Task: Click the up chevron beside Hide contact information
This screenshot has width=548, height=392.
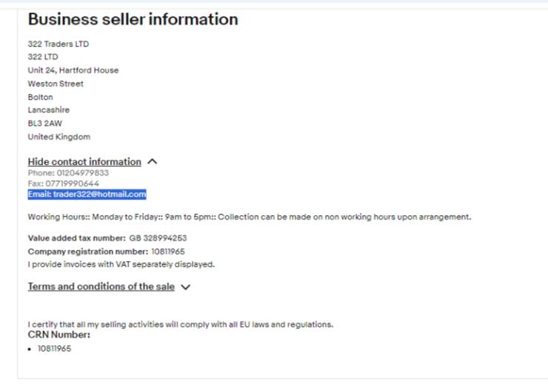Action: click(152, 161)
